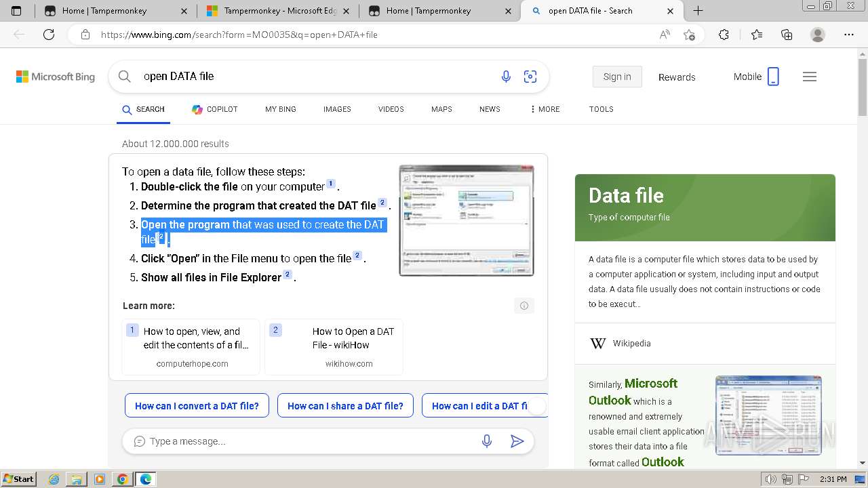The image size is (868, 488).
Task: Open the Rewards link
Action: [677, 77]
